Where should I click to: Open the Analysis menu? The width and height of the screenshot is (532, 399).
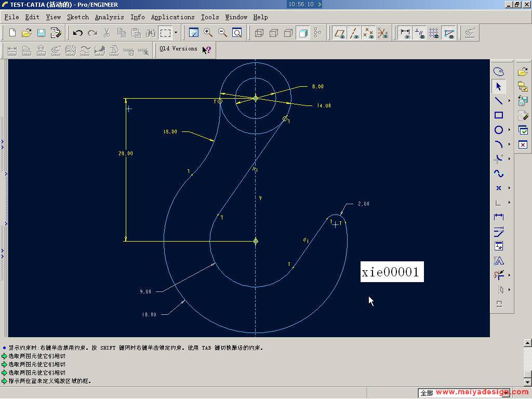(x=109, y=17)
